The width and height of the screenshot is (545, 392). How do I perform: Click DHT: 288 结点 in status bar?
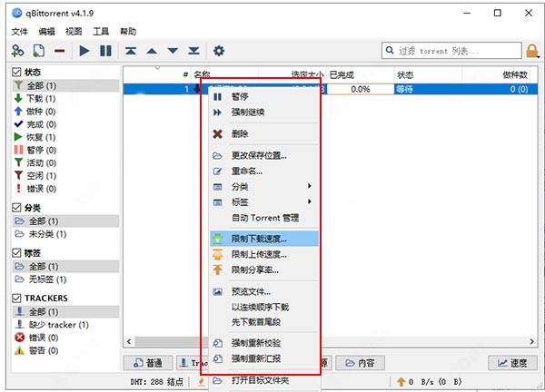[x=157, y=382]
